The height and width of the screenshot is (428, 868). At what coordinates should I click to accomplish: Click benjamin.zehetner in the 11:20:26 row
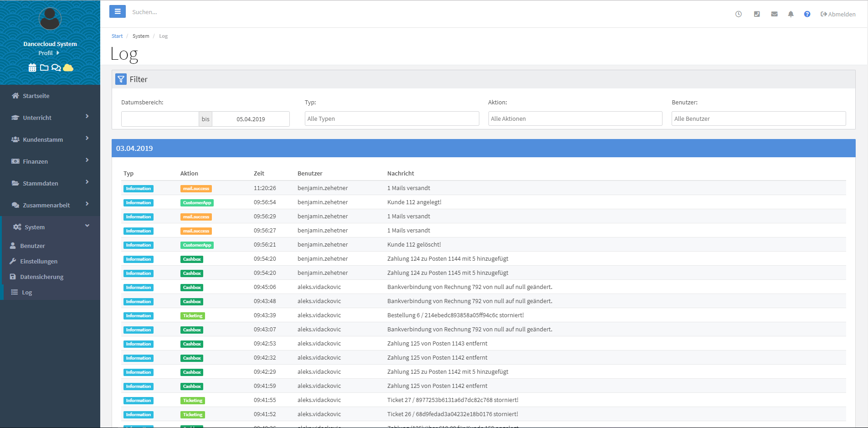(x=323, y=188)
